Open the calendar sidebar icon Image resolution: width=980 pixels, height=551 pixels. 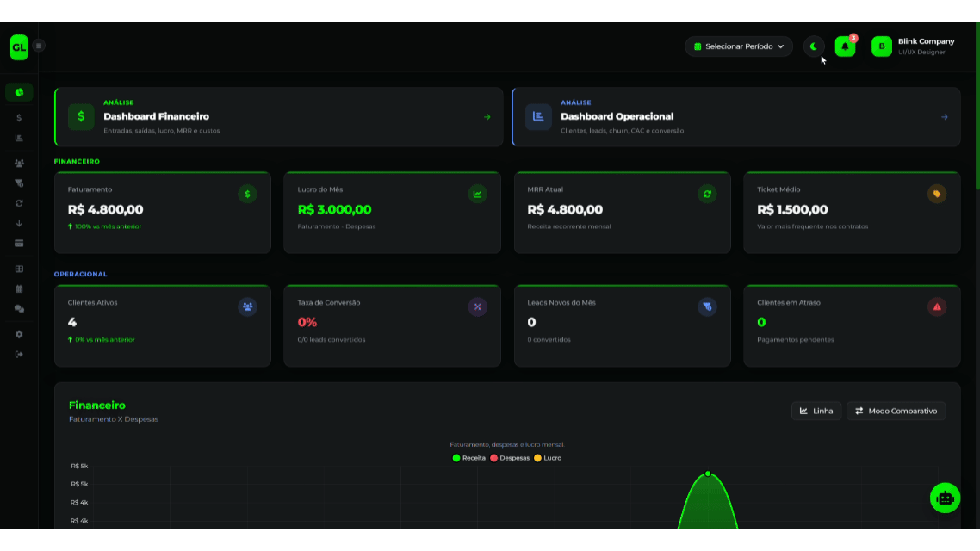[x=19, y=289]
